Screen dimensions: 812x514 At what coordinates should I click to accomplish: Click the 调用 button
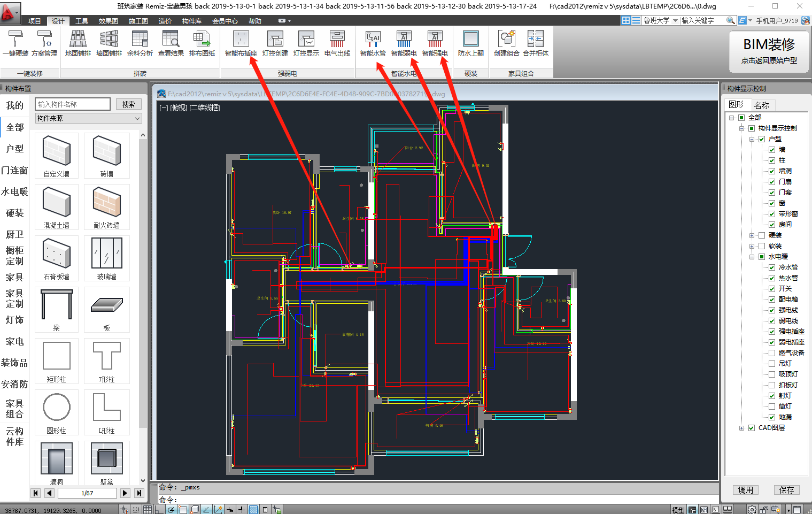[x=746, y=490]
